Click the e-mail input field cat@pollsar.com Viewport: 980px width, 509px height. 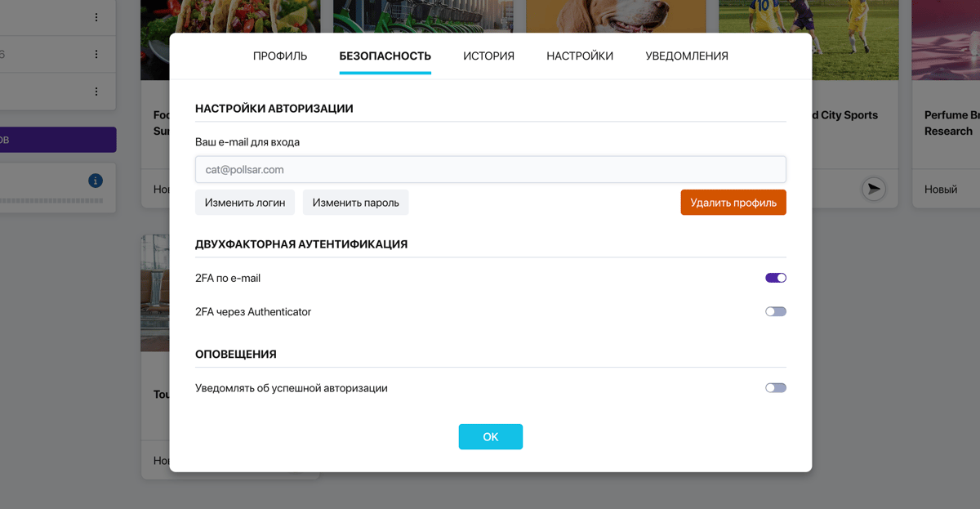(x=491, y=170)
